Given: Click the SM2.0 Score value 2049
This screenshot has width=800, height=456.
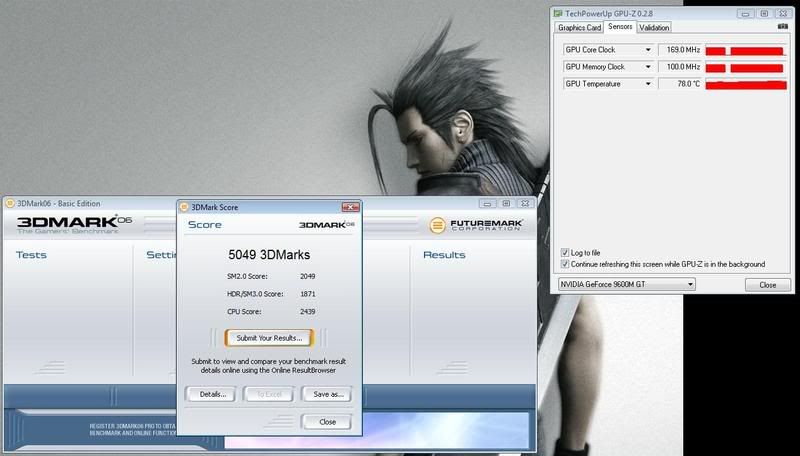Looking at the screenshot, I should 308,276.
